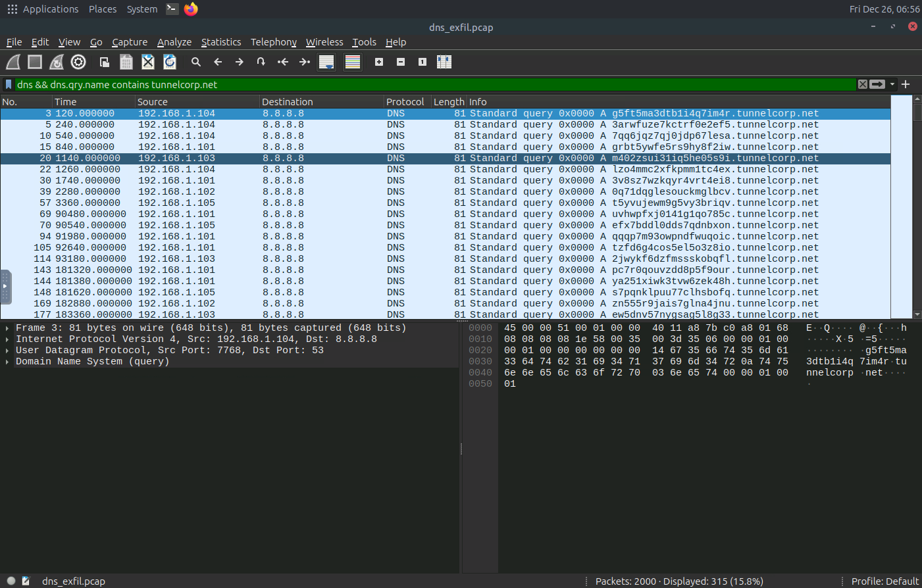This screenshot has width=922, height=588.
Task: Go to the first packet icon
Action: (283, 62)
